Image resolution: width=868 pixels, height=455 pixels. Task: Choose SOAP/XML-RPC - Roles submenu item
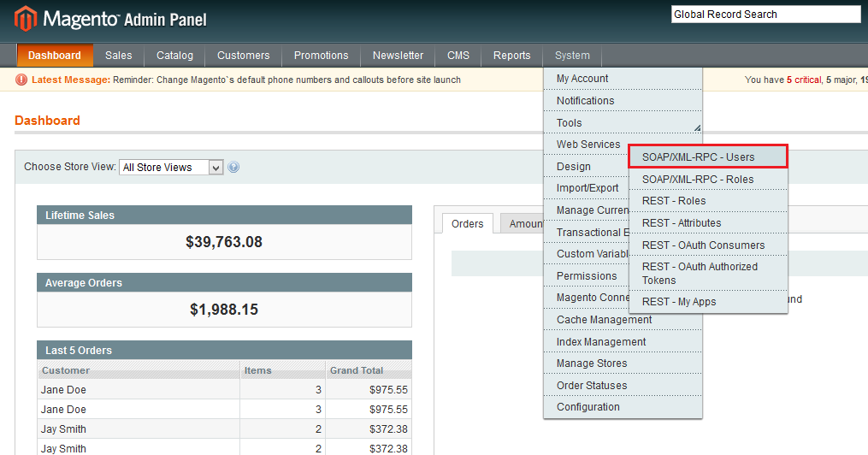708,180
